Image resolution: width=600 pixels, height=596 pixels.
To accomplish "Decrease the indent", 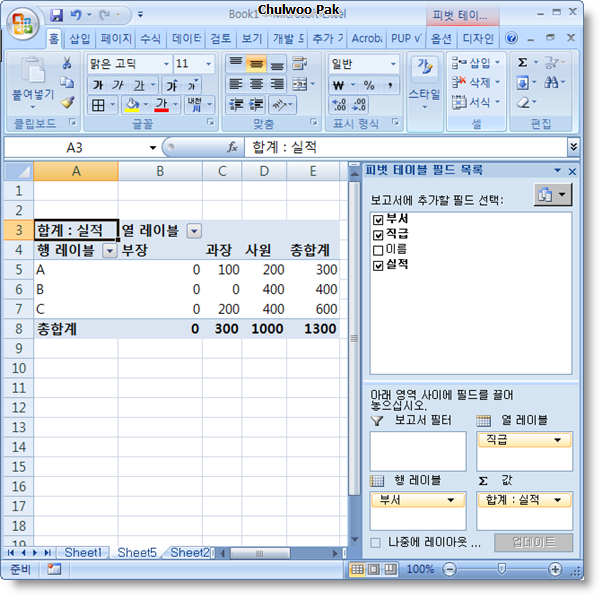I will [236, 104].
